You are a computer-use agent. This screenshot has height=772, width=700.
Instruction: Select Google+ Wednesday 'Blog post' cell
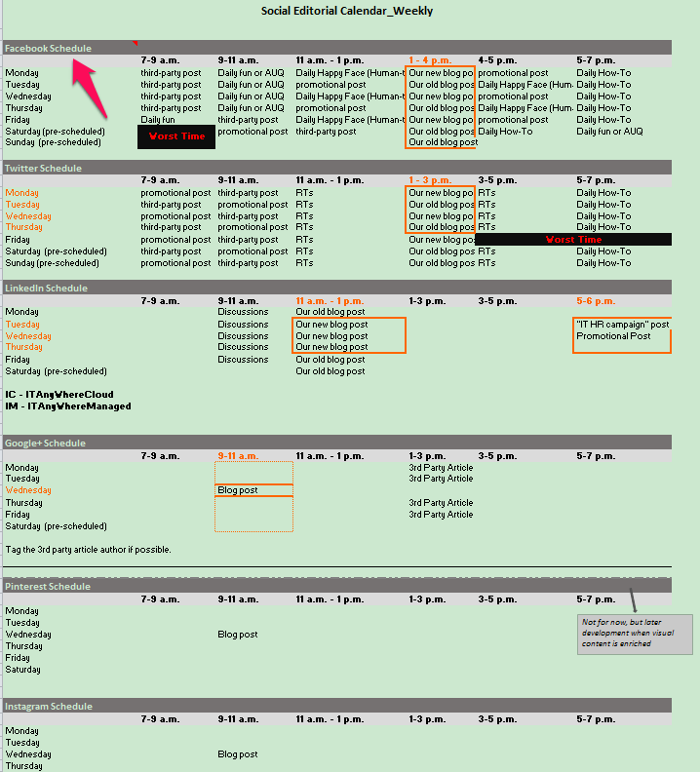click(x=238, y=490)
